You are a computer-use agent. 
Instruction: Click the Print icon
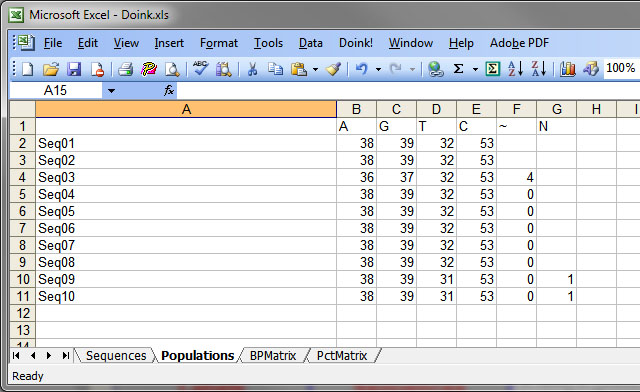[126, 69]
